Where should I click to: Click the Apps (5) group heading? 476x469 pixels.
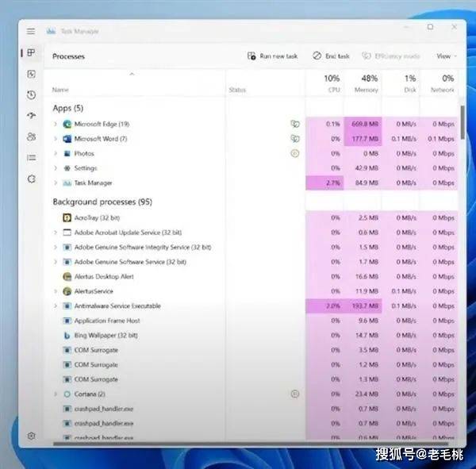[68, 108]
